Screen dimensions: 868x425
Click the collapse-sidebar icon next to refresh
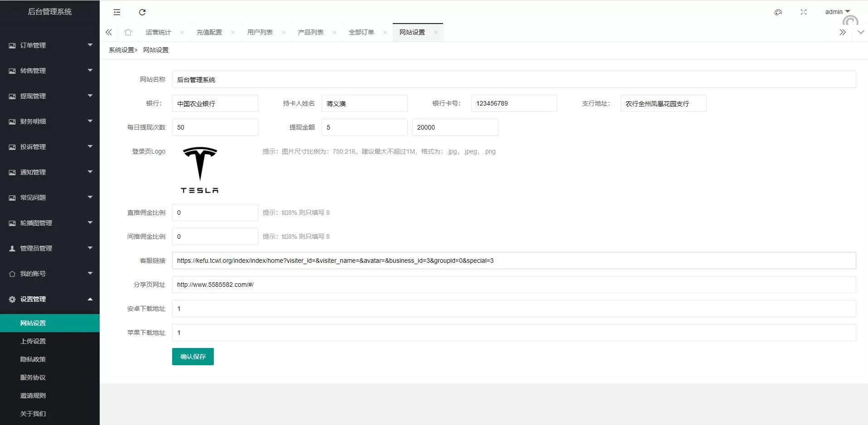coord(117,12)
